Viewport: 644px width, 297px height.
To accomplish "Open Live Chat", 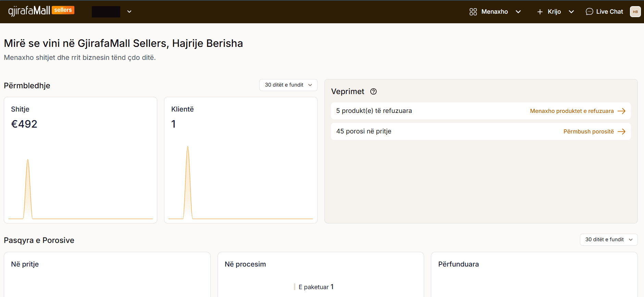I will tap(604, 12).
